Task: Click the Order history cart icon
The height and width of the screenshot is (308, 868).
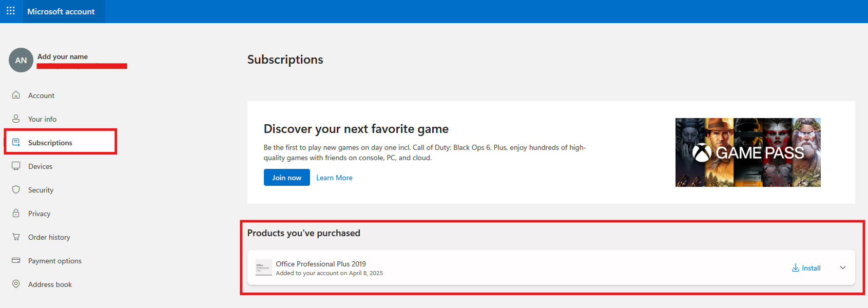Action: click(16, 237)
